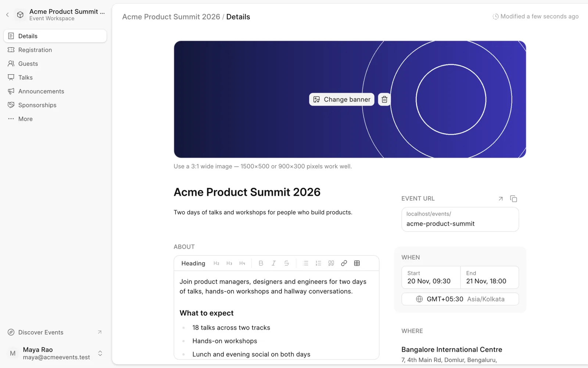Image resolution: width=588 pixels, height=368 pixels.
Task: Click the timezone globe icon
Action: tap(419, 299)
